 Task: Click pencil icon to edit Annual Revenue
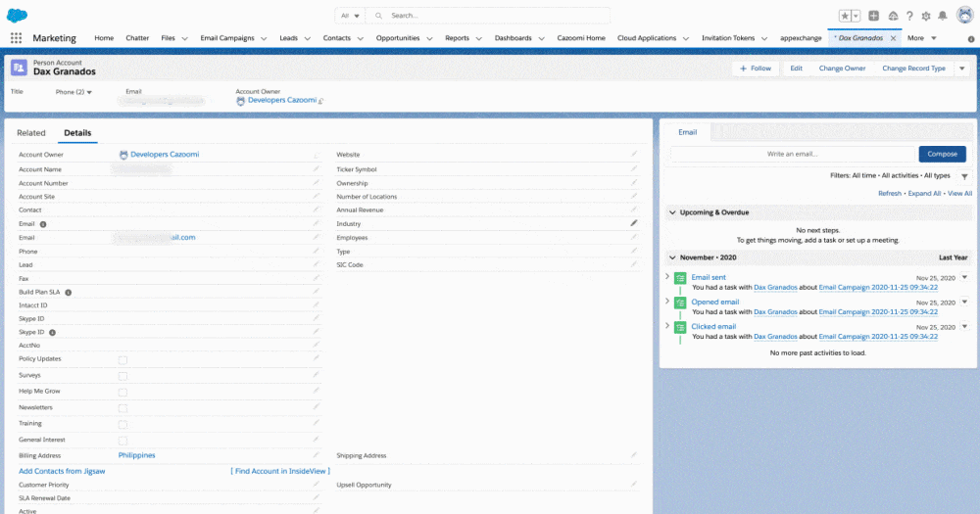point(634,210)
